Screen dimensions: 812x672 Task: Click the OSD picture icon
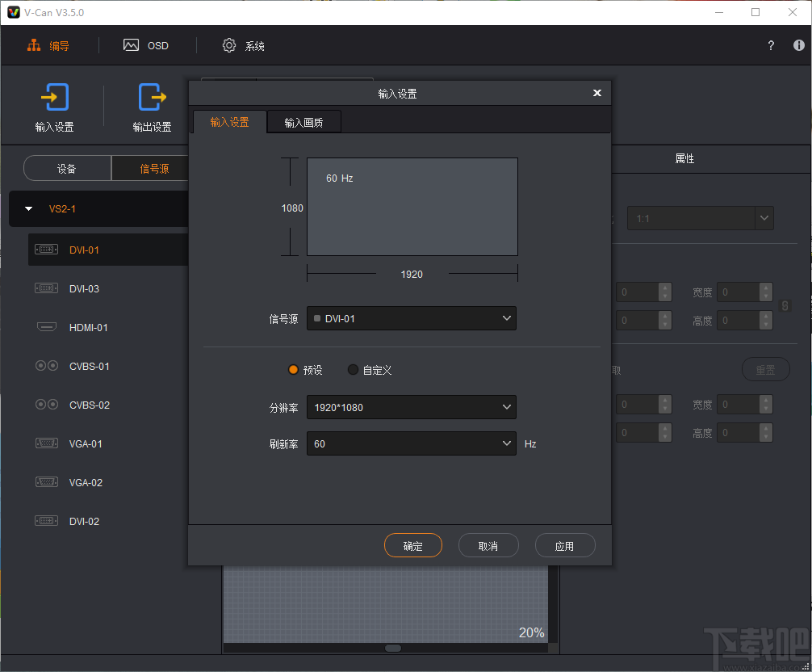[x=131, y=45]
